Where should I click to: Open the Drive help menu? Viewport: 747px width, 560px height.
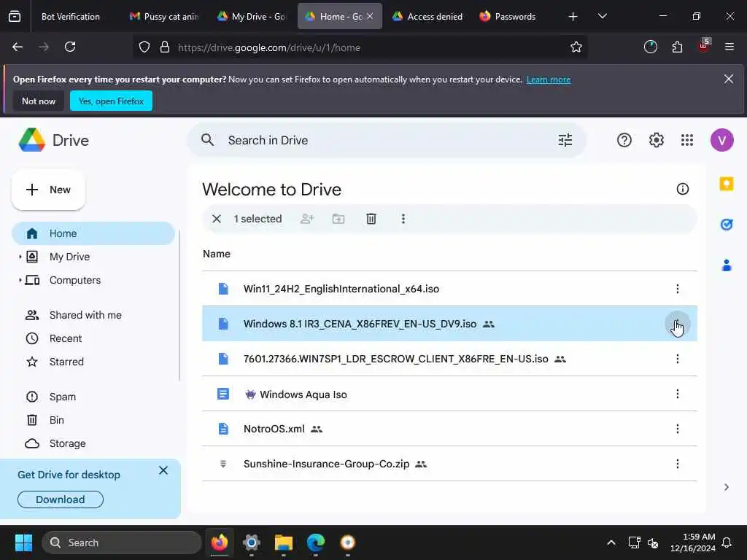click(624, 140)
